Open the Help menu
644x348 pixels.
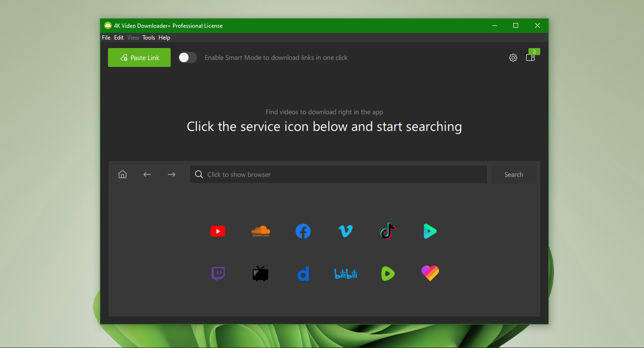coord(165,38)
